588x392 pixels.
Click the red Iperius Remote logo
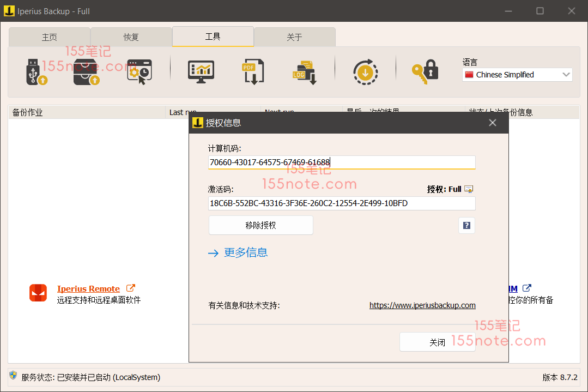(x=38, y=293)
